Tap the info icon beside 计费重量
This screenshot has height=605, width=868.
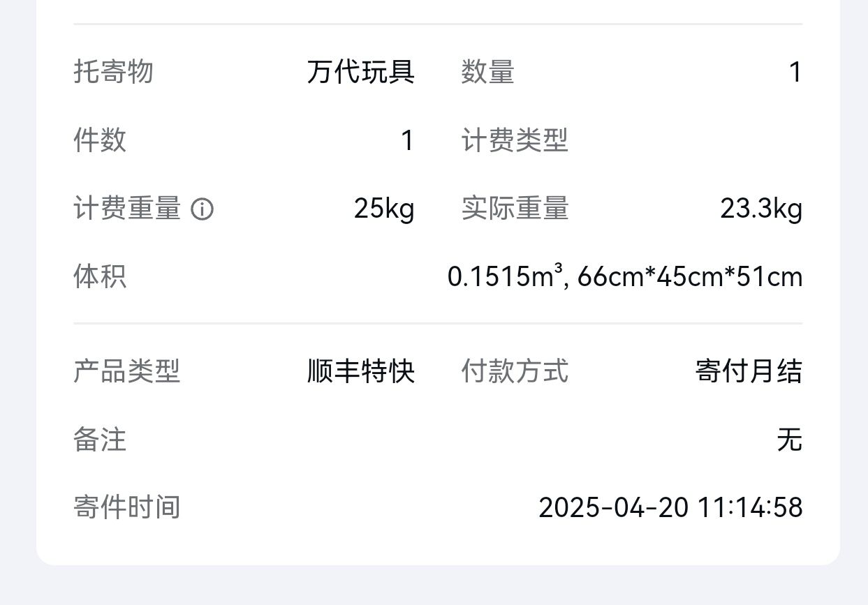click(x=203, y=209)
